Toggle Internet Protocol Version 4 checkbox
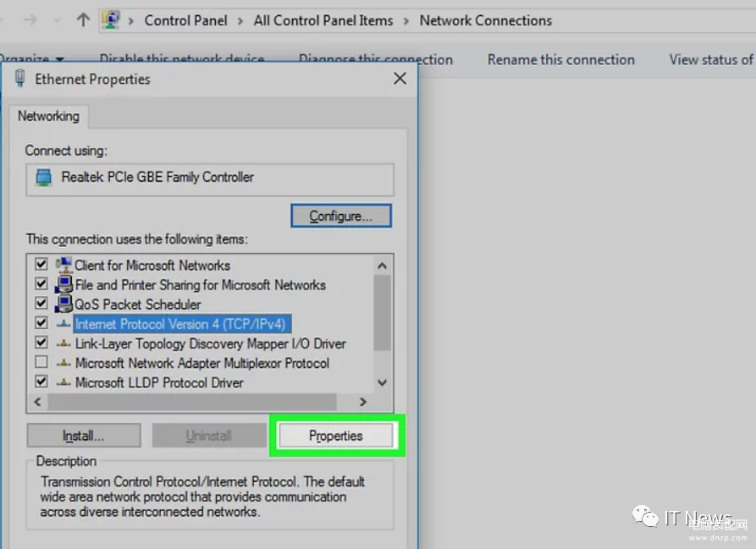Image resolution: width=756 pixels, height=549 pixels. pyautogui.click(x=41, y=322)
